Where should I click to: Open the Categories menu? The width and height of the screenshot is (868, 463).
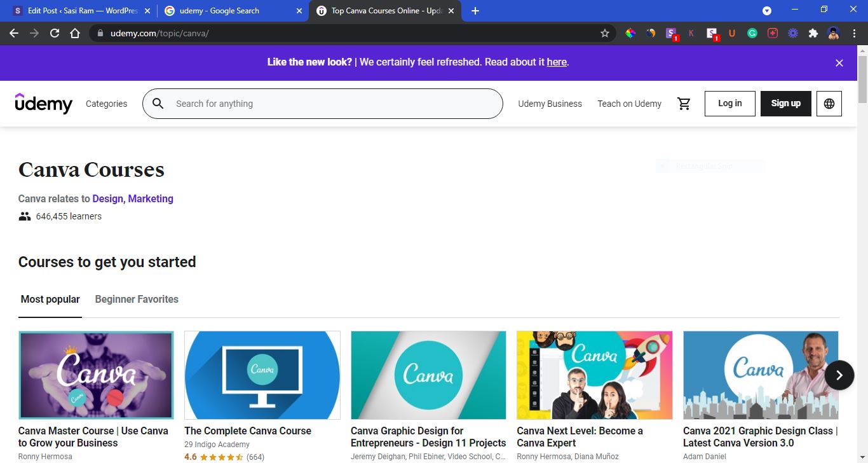pos(106,104)
